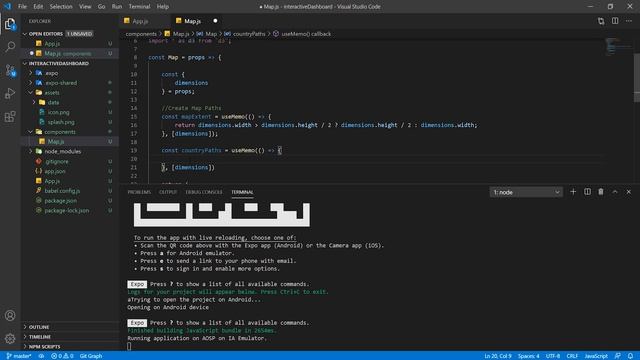Change encoding via UTF-8
This screenshot has width=640, height=360.
[x=553, y=356]
